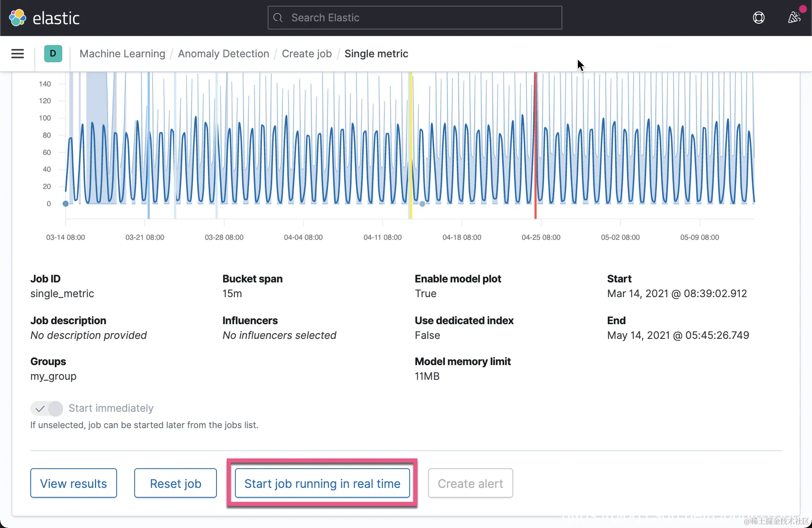Click the blue dot at chart start
The width and height of the screenshot is (812, 528).
[65, 203]
